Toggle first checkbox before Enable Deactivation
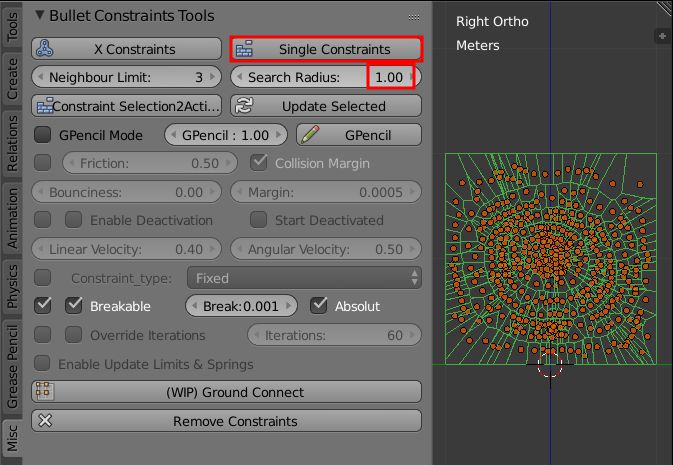This screenshot has width=673, height=465. (x=42, y=220)
